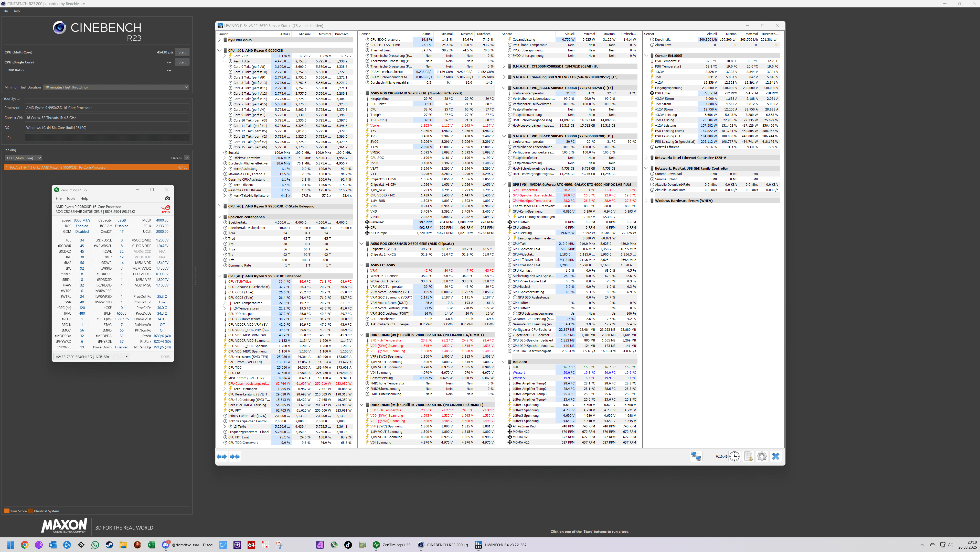Open Minimum Test Duration dropdown
The height and width of the screenshot is (552, 980).
[116, 87]
